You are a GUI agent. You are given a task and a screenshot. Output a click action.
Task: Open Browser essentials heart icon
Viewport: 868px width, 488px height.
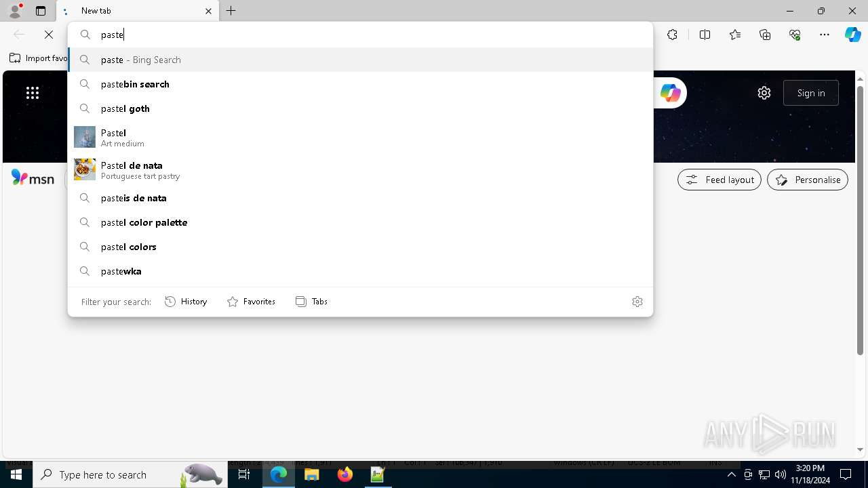pyautogui.click(x=795, y=35)
